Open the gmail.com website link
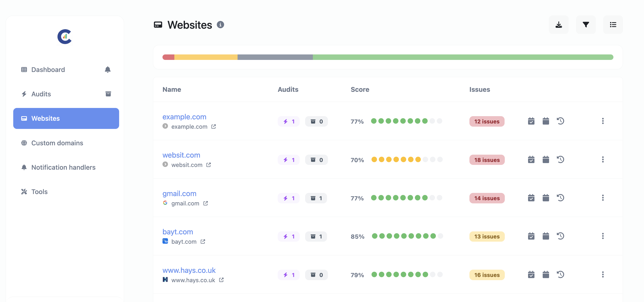This screenshot has height=302, width=644. pyautogui.click(x=179, y=193)
